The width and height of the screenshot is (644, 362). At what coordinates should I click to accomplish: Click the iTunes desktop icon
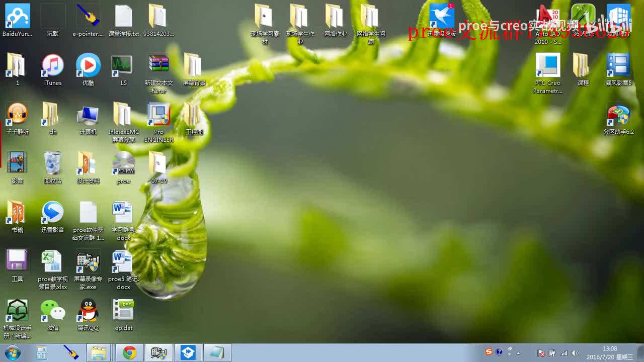[53, 69]
